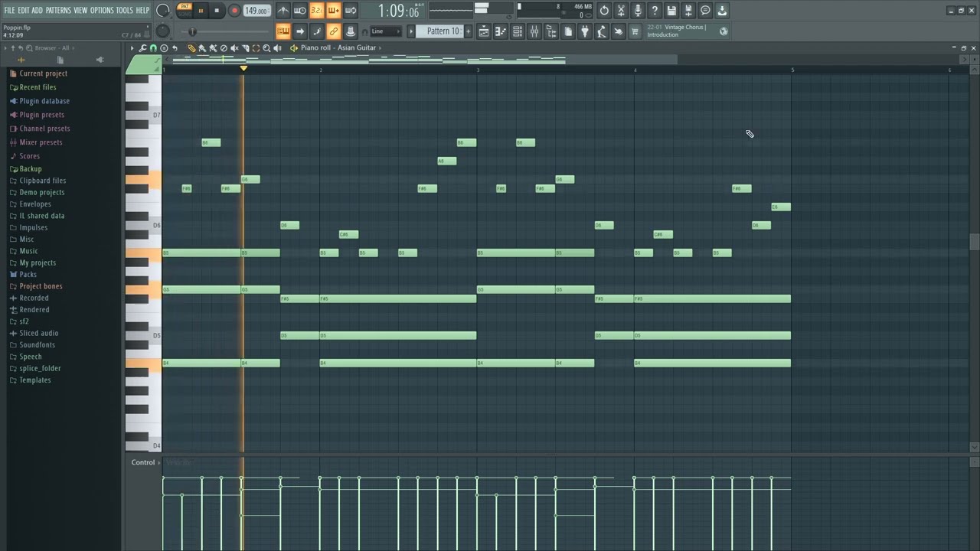Open the ADD menu

coord(37,10)
